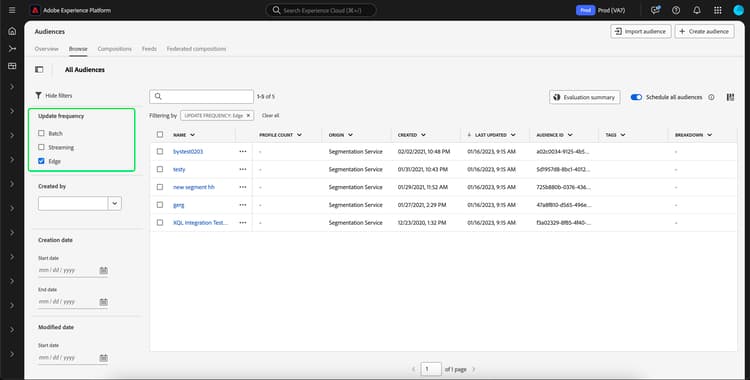Open the workflows icon in sidebar
Screen dimensions: 750x380
point(12,48)
